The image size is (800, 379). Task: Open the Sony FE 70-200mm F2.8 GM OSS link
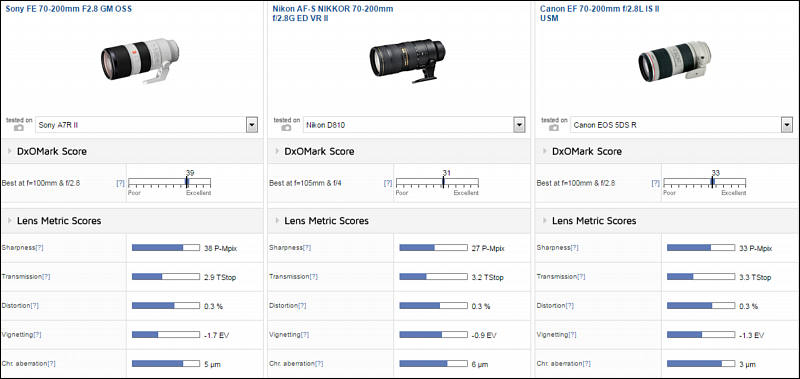68,9
